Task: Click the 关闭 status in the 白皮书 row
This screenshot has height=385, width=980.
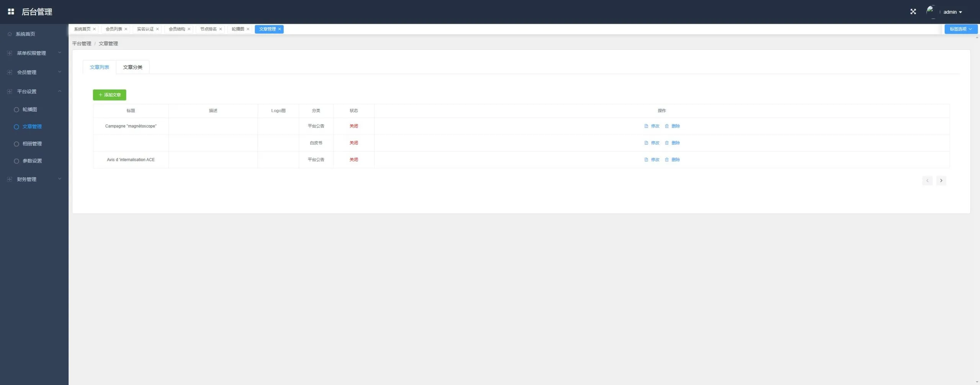Action: [354, 143]
